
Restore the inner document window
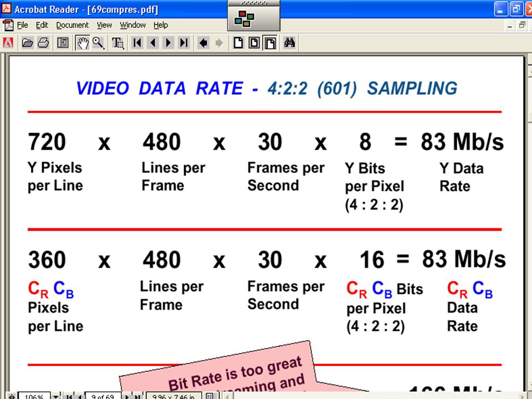point(523,25)
